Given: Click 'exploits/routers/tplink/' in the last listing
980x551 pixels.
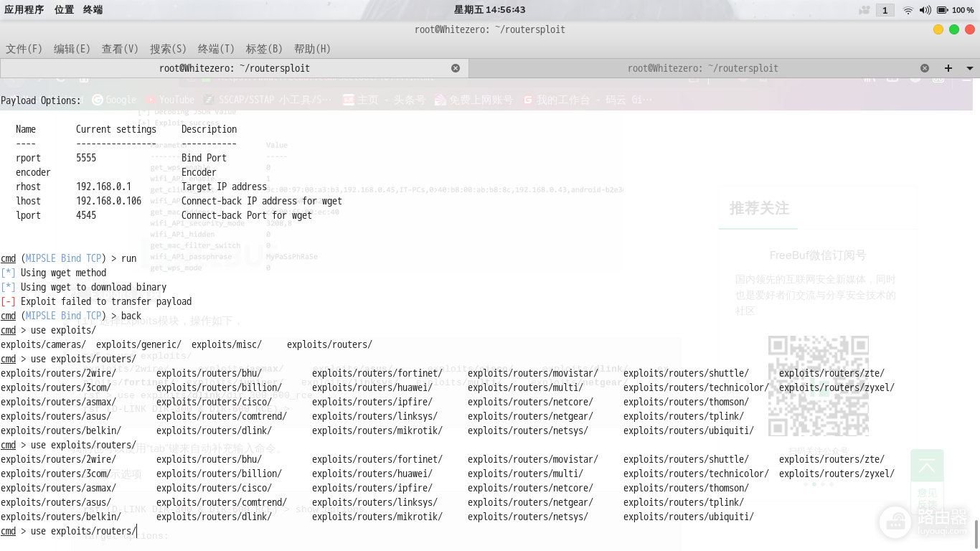Looking at the screenshot, I should click(x=684, y=502).
